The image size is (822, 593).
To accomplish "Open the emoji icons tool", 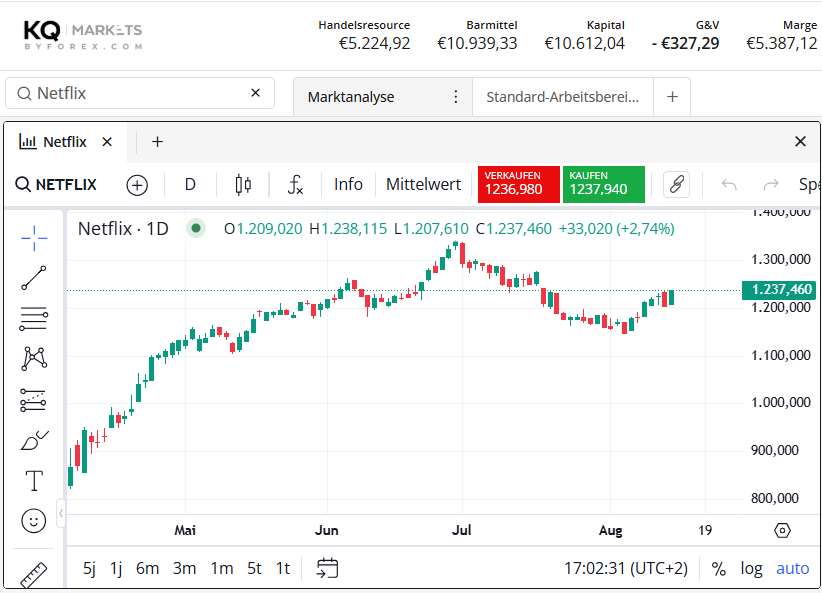I will [x=34, y=521].
